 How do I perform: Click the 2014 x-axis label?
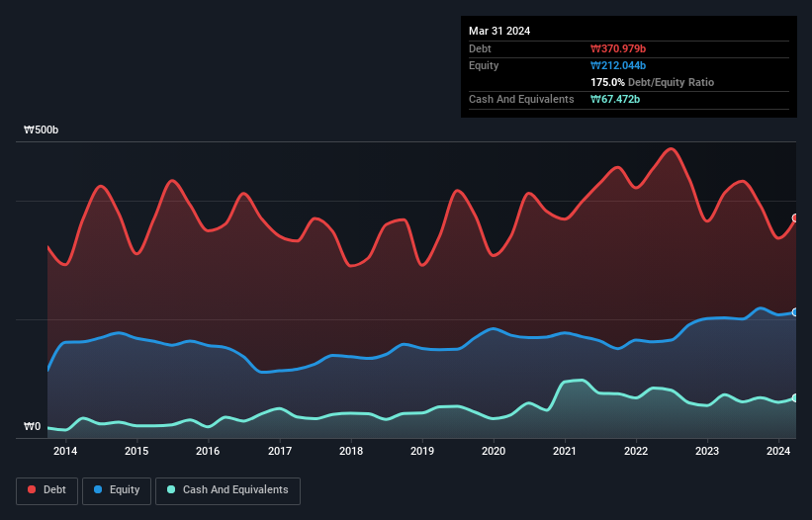tap(65, 451)
